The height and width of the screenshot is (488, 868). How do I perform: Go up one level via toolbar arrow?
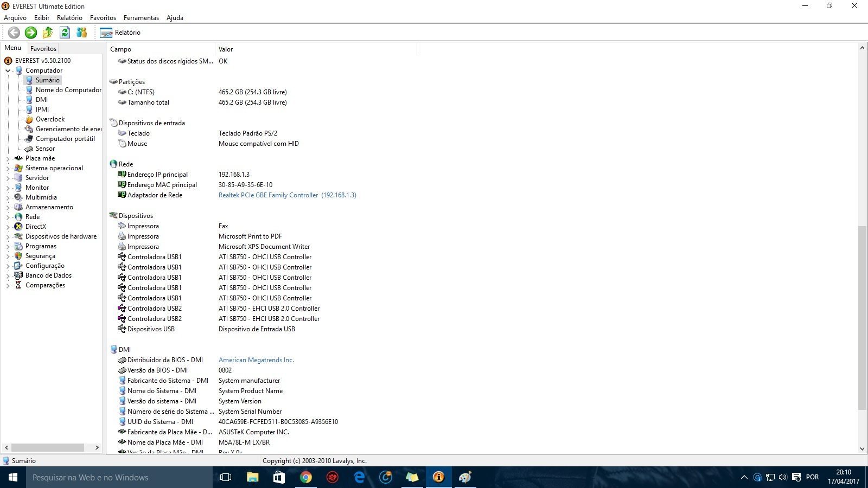48,33
